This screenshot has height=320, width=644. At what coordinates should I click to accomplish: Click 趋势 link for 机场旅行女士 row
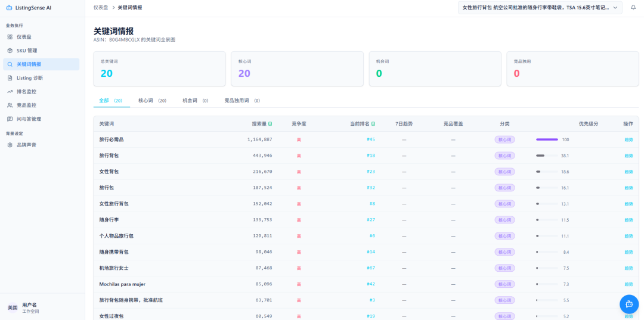pos(628,268)
